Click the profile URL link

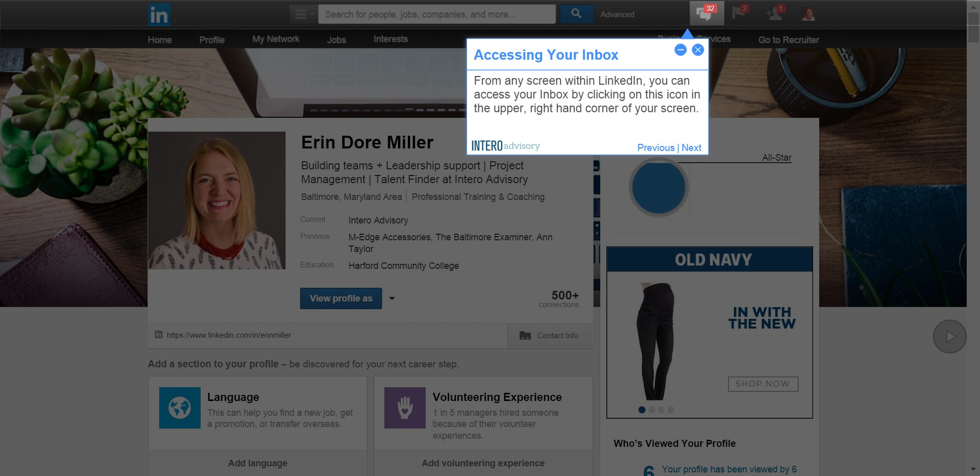229,335
